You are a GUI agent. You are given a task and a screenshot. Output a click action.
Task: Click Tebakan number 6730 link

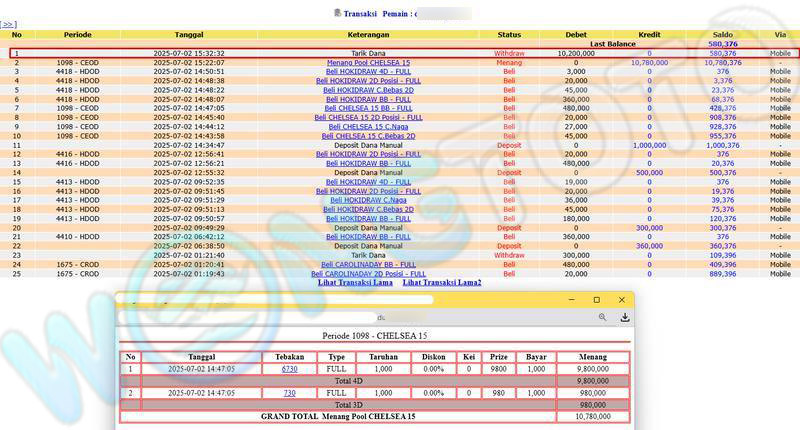289,369
